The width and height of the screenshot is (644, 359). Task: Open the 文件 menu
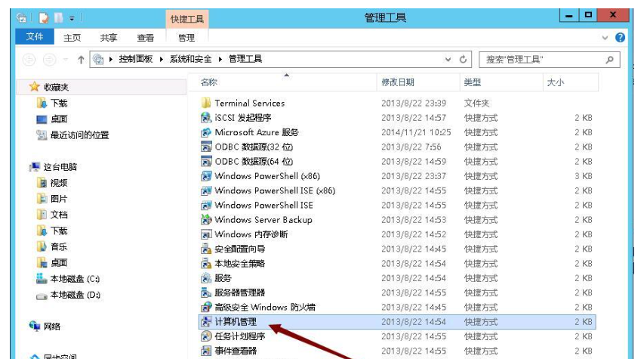click(x=35, y=37)
